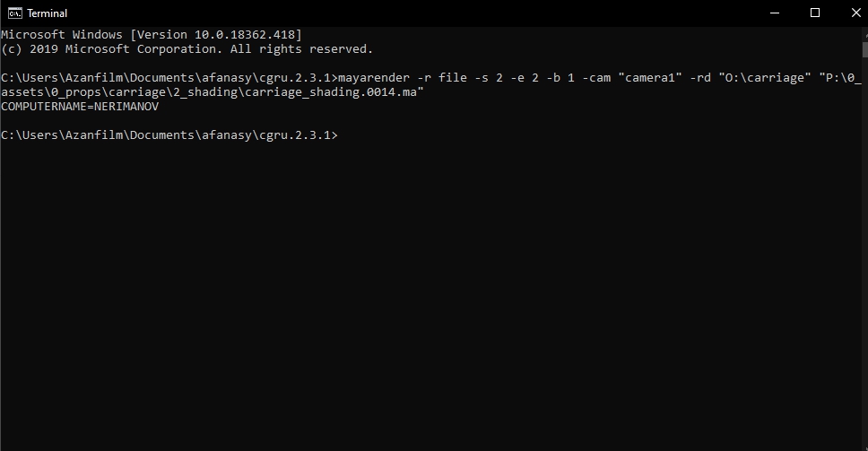
Task: Minimize the Terminal window
Action: tap(775, 13)
